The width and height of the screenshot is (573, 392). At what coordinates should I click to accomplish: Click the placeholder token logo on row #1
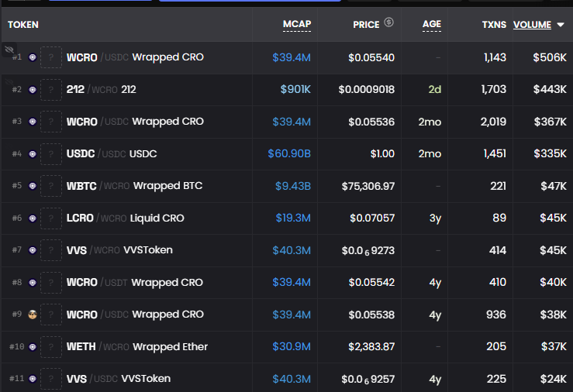coord(51,57)
